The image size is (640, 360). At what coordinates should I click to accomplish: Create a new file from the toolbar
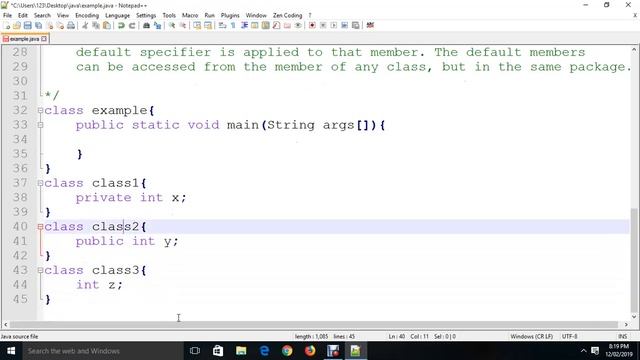pos(6,25)
